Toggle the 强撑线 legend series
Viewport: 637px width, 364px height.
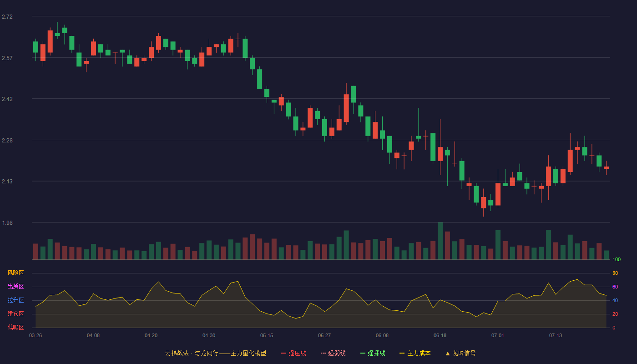point(373,353)
